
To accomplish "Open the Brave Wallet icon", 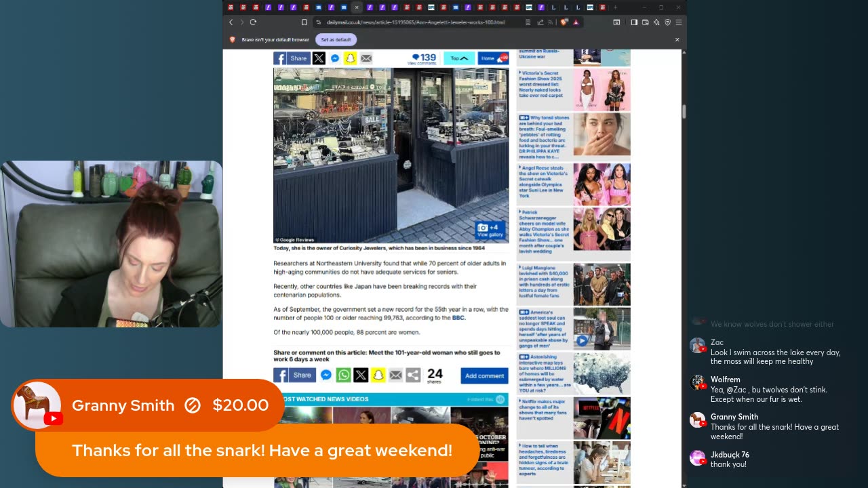I will pyautogui.click(x=645, y=22).
